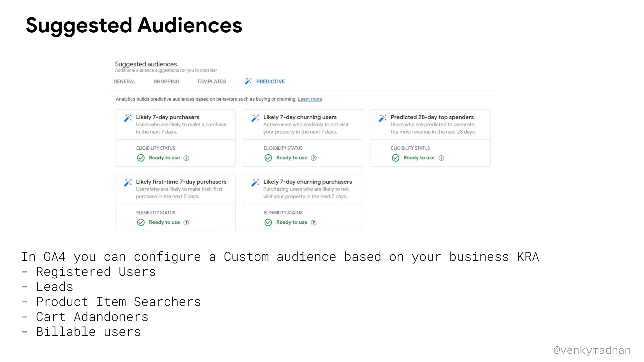Click the Billable users bullet line
Viewport: 644px width, 362px height.
81,332
